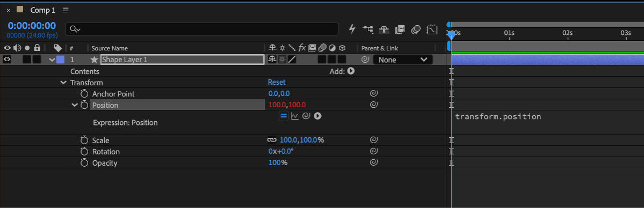Screen dimensions: 644x208
Task: Toggle 3D layer box on Shape Layer 1
Action: pos(342,60)
